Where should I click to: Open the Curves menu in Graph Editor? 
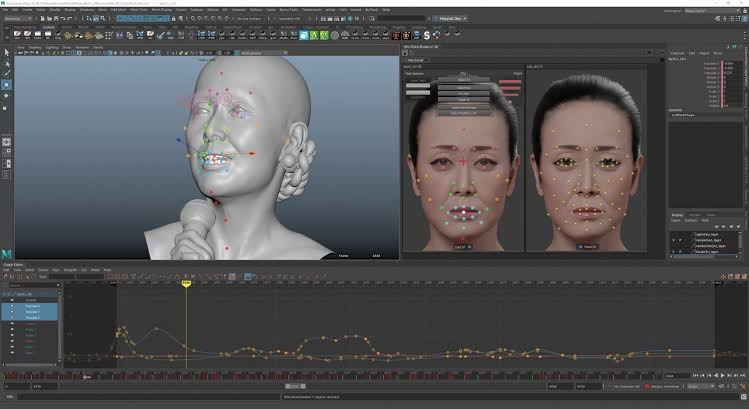43,270
